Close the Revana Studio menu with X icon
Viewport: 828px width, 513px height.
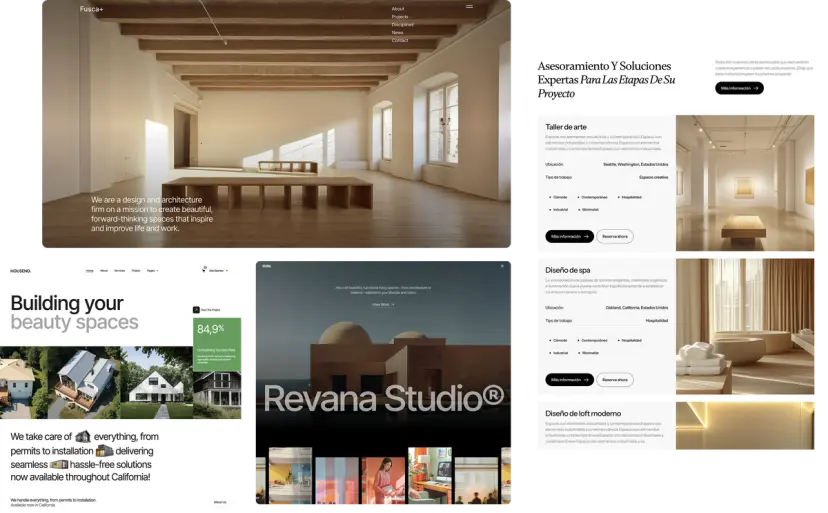502,266
